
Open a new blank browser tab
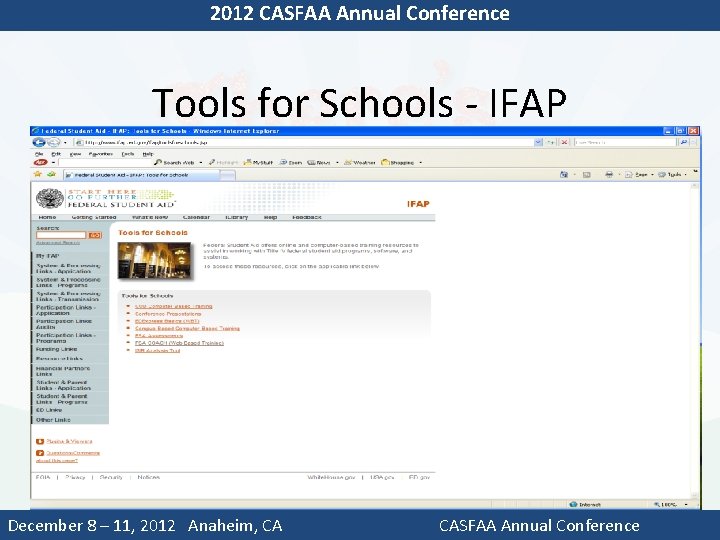[x=228, y=175]
